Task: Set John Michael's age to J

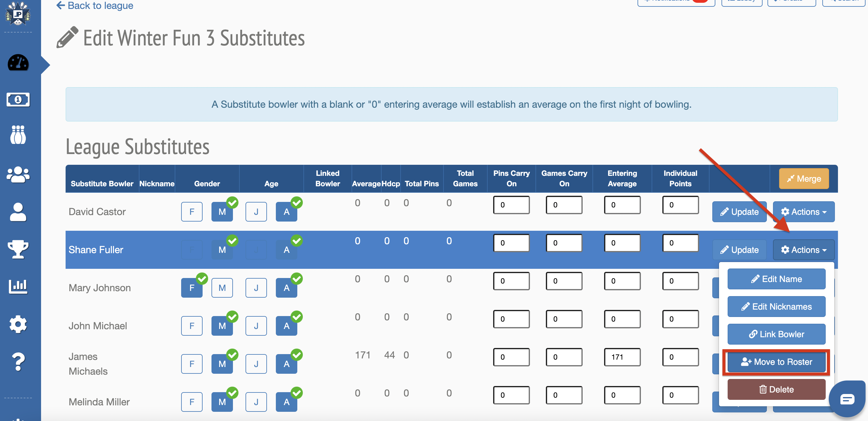Action: click(256, 326)
